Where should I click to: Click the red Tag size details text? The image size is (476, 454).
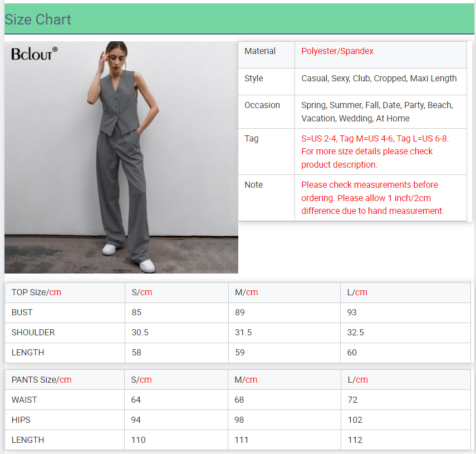pyautogui.click(x=375, y=152)
